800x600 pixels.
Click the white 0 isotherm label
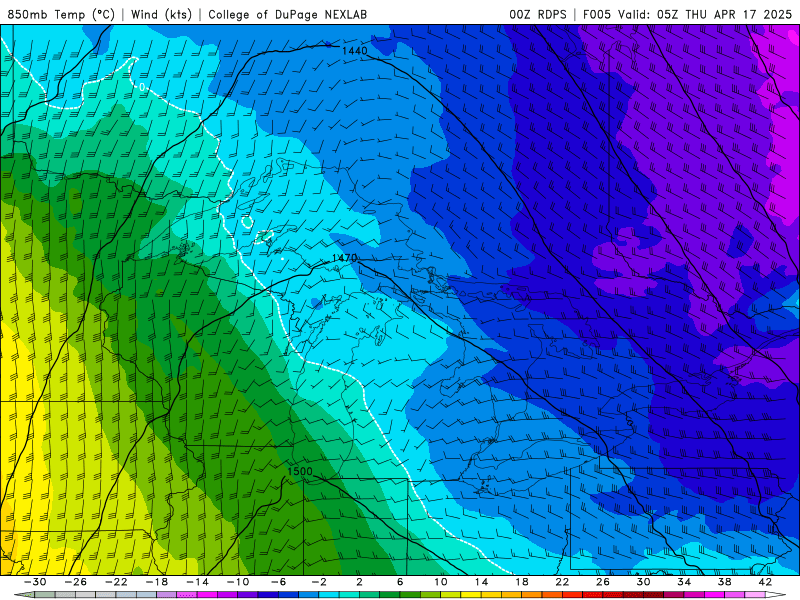pos(142,87)
